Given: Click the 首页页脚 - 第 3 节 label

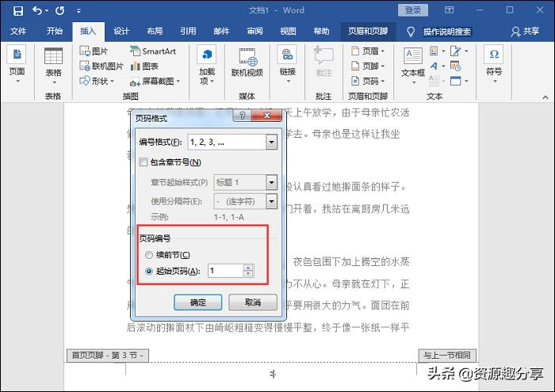Looking at the screenshot, I should click(x=108, y=356).
